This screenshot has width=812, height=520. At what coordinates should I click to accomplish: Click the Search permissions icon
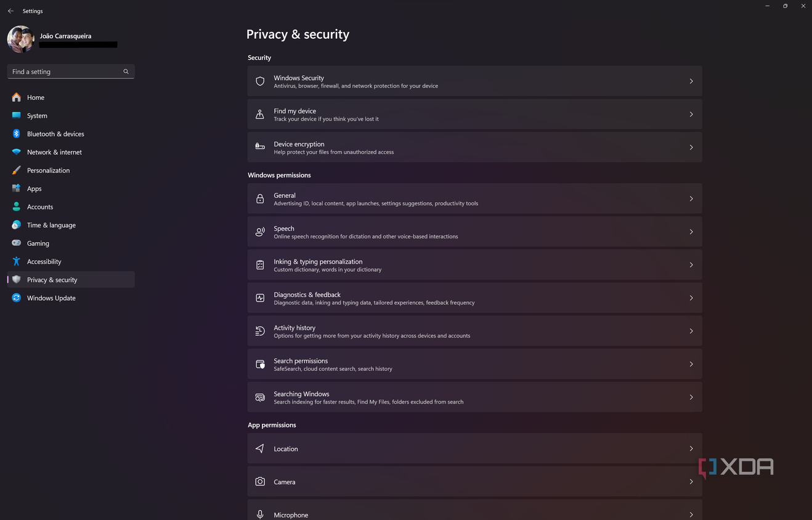[x=260, y=364]
